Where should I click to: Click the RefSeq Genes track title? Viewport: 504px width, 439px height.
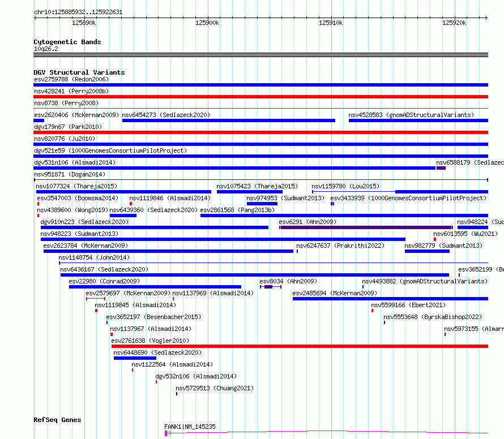57,420
